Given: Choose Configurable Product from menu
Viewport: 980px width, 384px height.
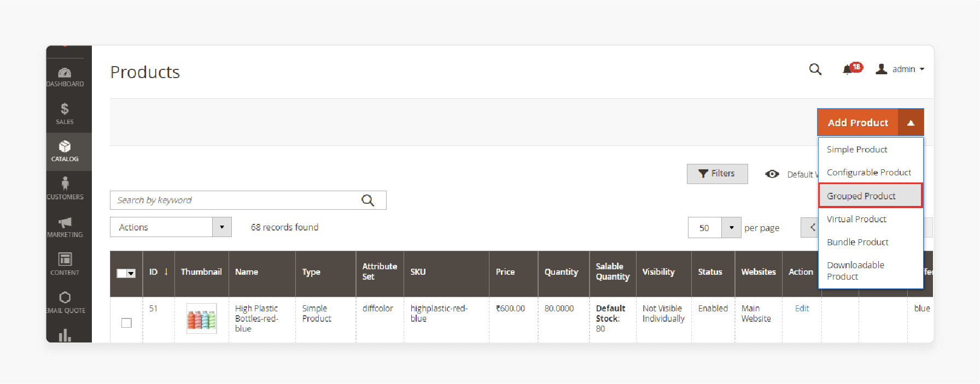Looking at the screenshot, I should tap(871, 173).
